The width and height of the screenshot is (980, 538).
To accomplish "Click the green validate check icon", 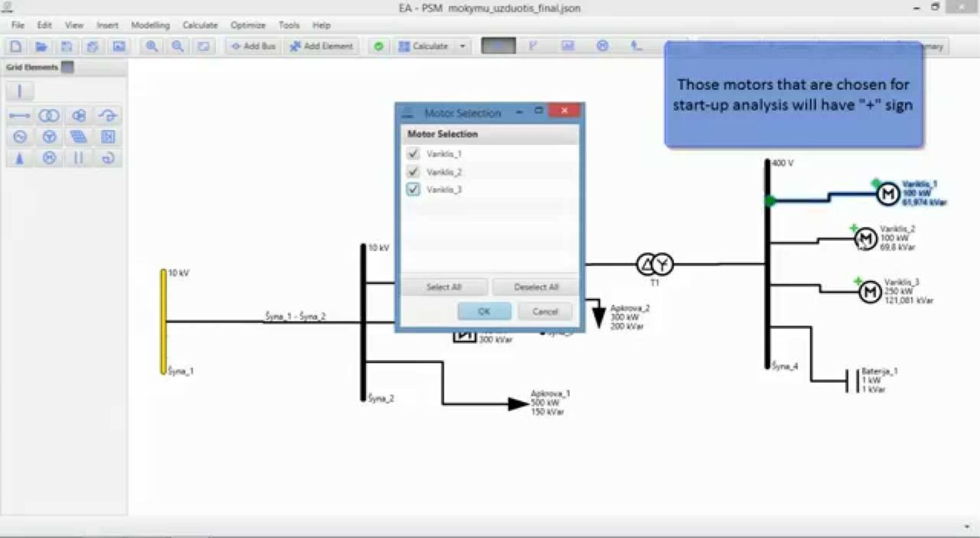I will click(x=379, y=46).
